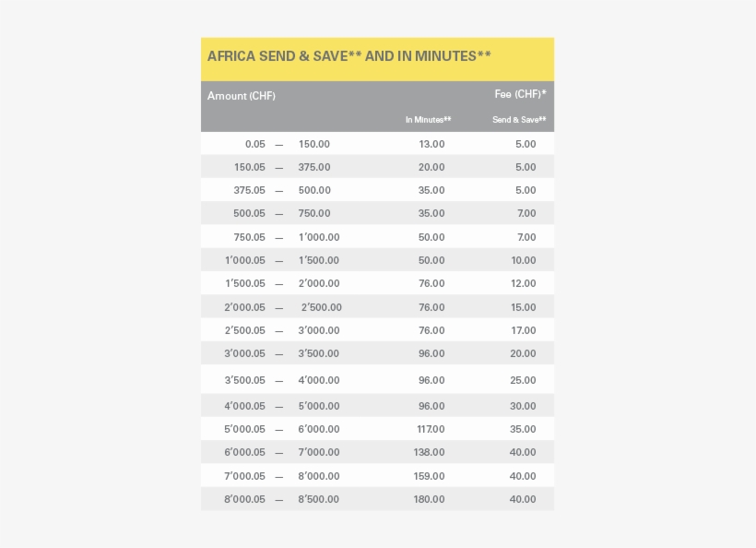Viewport: 756px width, 548px height.
Task: Select the 159.00 In Minutes fee
Action: pyautogui.click(x=431, y=476)
